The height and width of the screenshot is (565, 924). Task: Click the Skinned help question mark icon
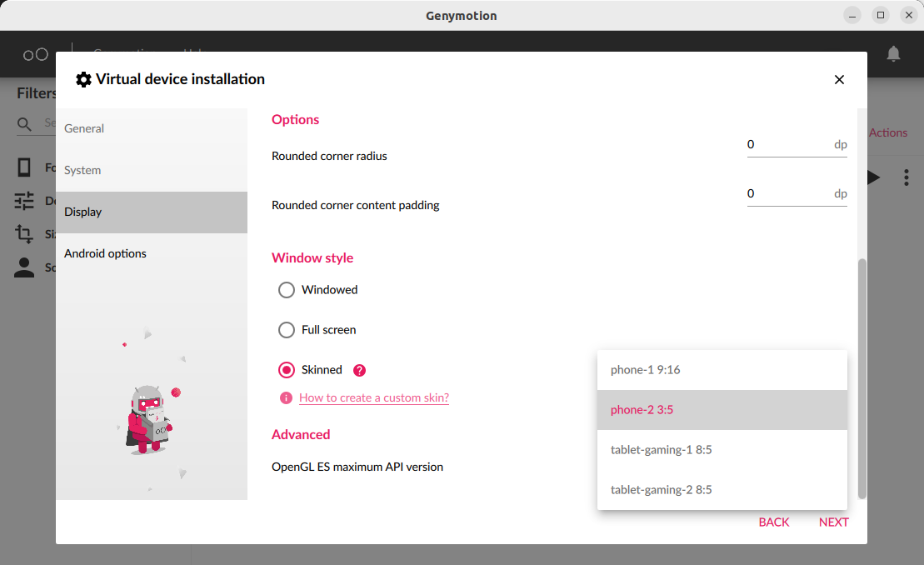tap(359, 370)
